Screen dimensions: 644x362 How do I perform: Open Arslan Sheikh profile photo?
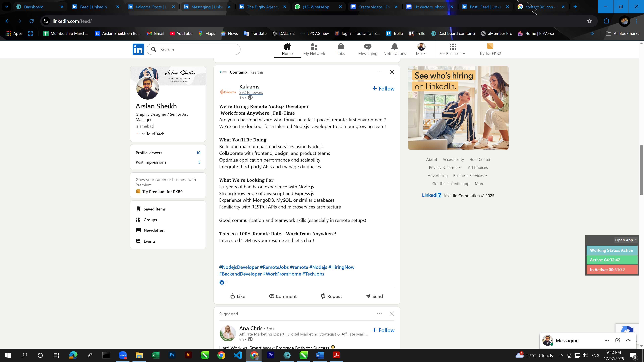point(148,88)
